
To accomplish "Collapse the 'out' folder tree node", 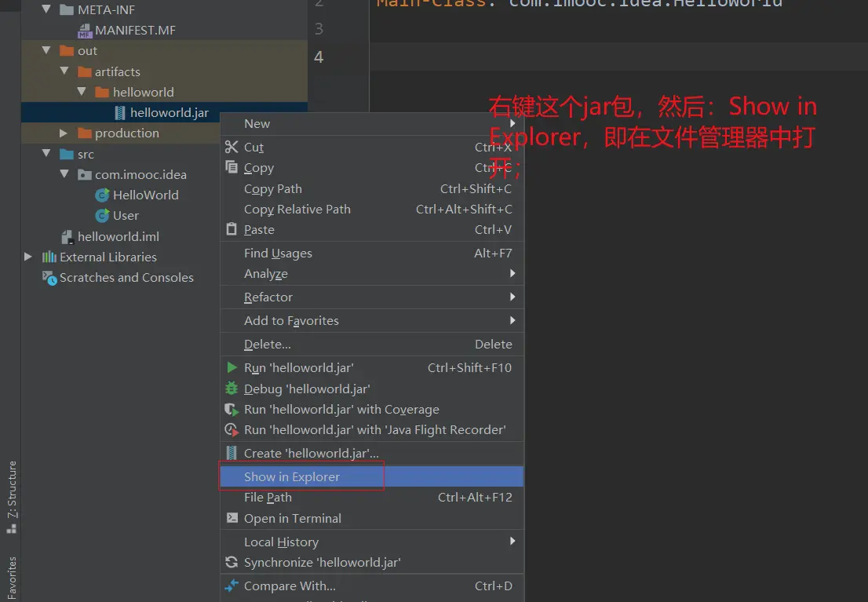I will point(47,51).
